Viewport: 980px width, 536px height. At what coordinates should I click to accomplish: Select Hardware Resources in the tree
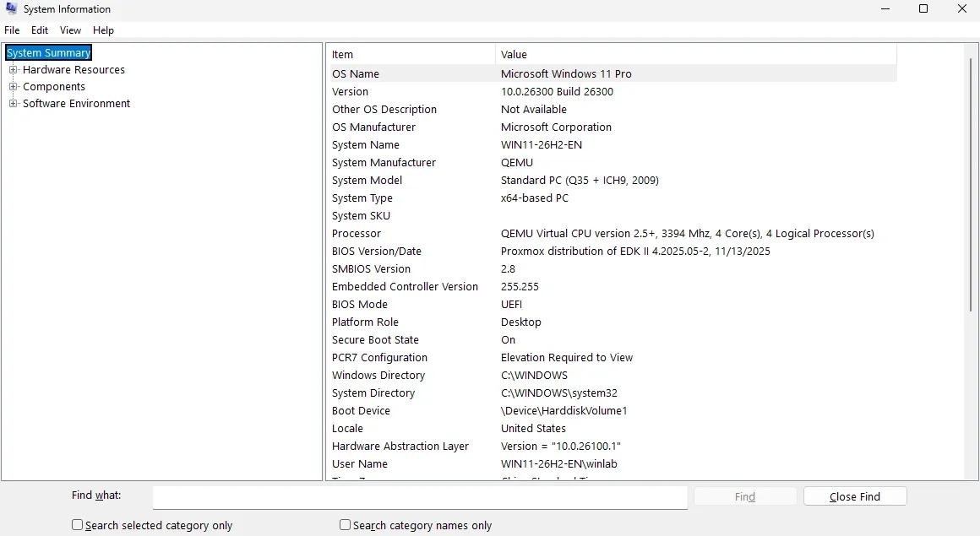point(73,69)
